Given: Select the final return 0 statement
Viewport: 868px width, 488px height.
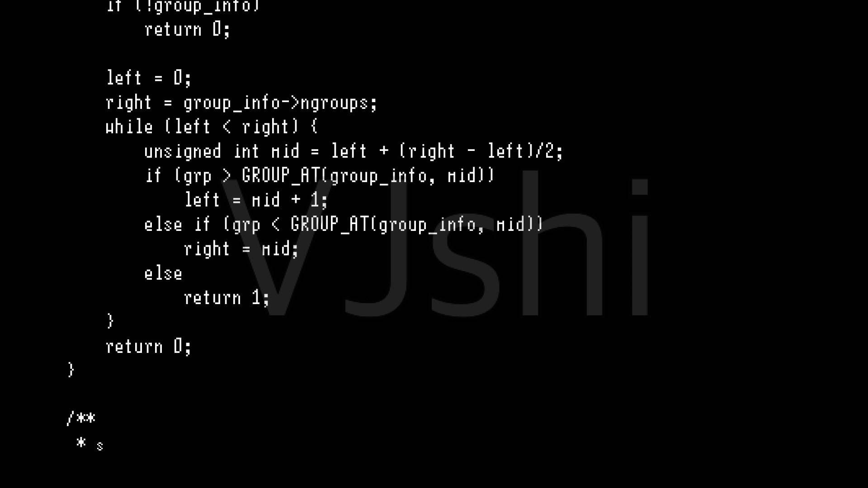Looking at the screenshot, I should (148, 346).
